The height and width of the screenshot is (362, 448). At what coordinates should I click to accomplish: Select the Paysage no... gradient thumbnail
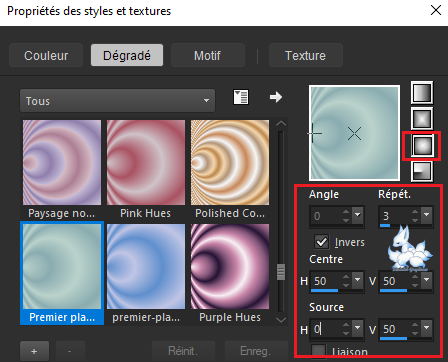(62, 162)
